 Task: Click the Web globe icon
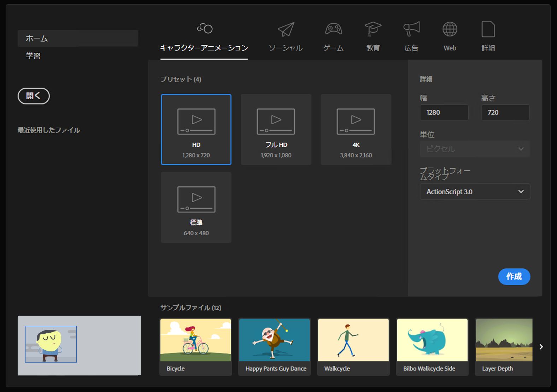pos(450,29)
